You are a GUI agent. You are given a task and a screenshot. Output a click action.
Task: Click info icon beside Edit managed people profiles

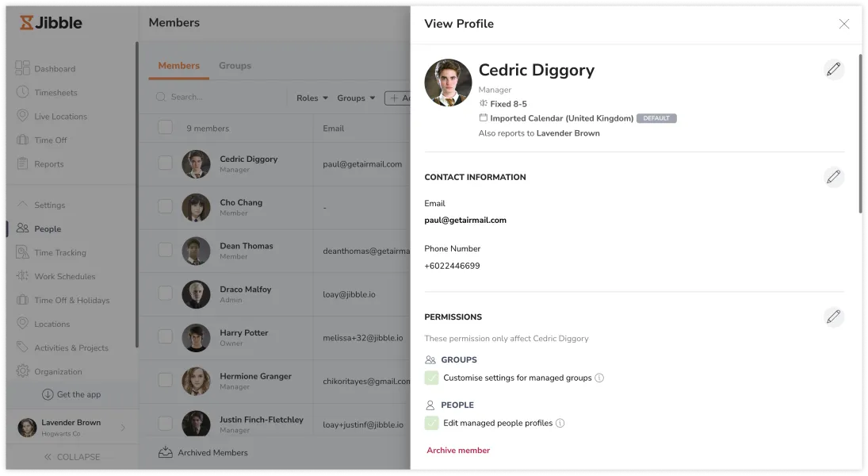(560, 424)
